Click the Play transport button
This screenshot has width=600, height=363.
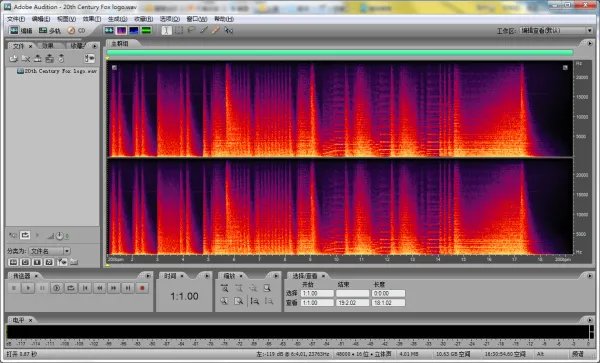(28, 288)
